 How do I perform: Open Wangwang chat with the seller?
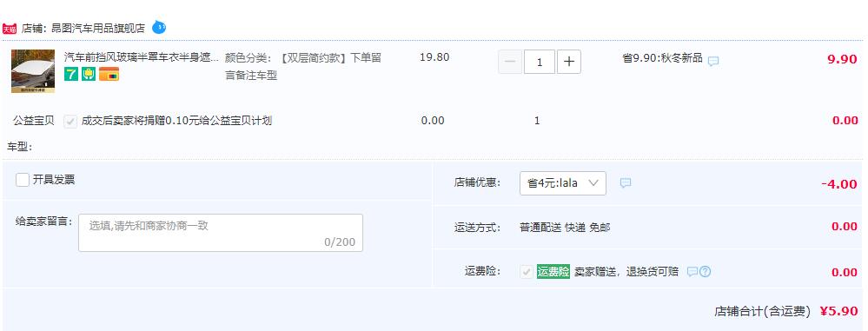(x=159, y=27)
